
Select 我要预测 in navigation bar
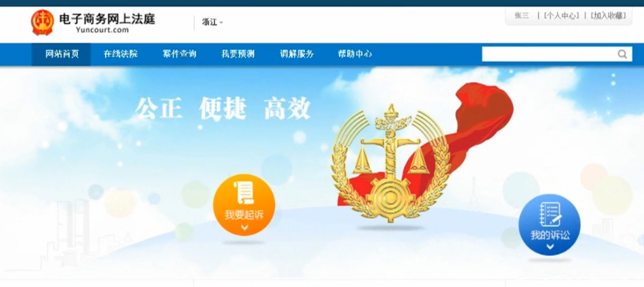(x=238, y=54)
